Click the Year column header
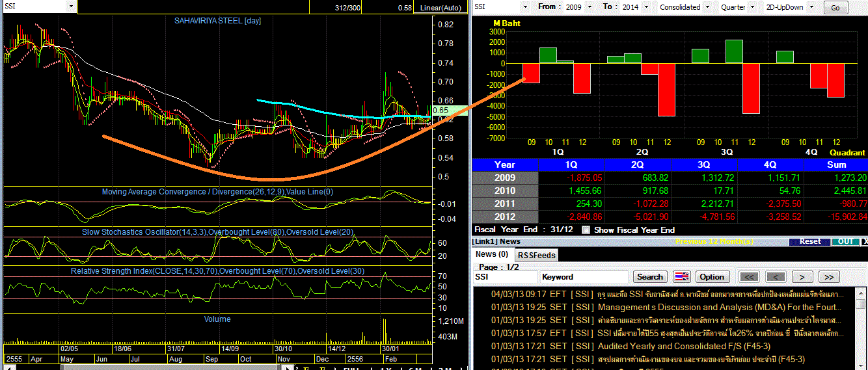 [x=505, y=165]
